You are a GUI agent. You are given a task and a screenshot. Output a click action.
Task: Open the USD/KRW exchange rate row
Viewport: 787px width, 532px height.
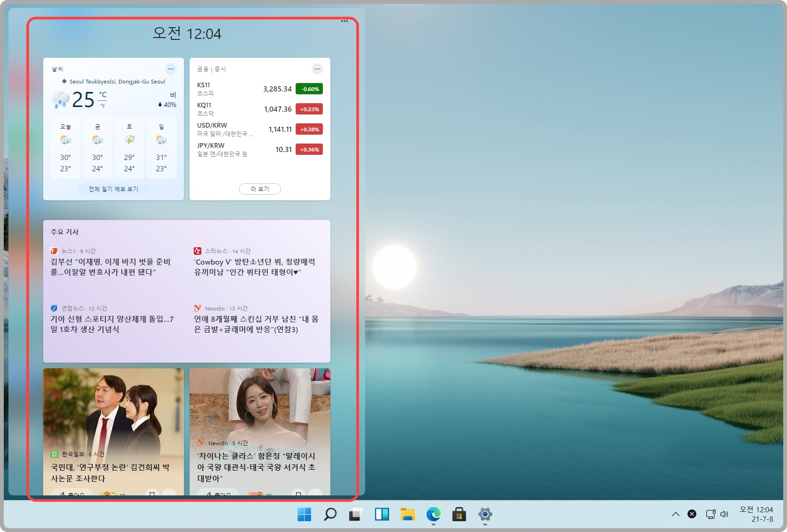click(260, 129)
